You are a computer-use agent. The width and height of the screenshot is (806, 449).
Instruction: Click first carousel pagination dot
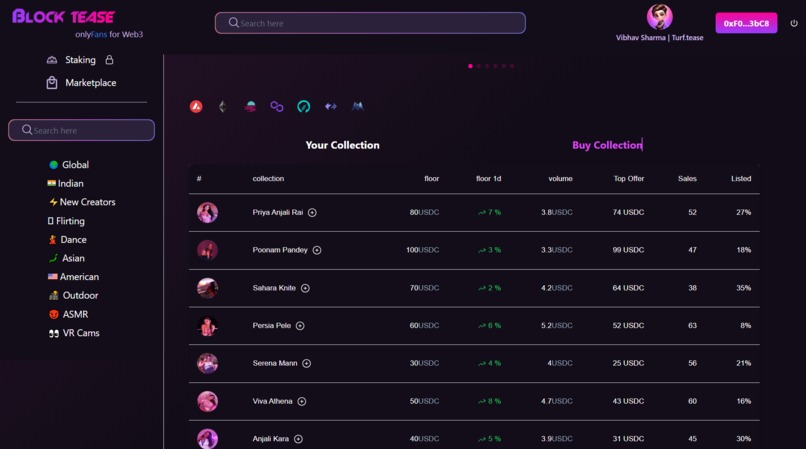coord(470,66)
